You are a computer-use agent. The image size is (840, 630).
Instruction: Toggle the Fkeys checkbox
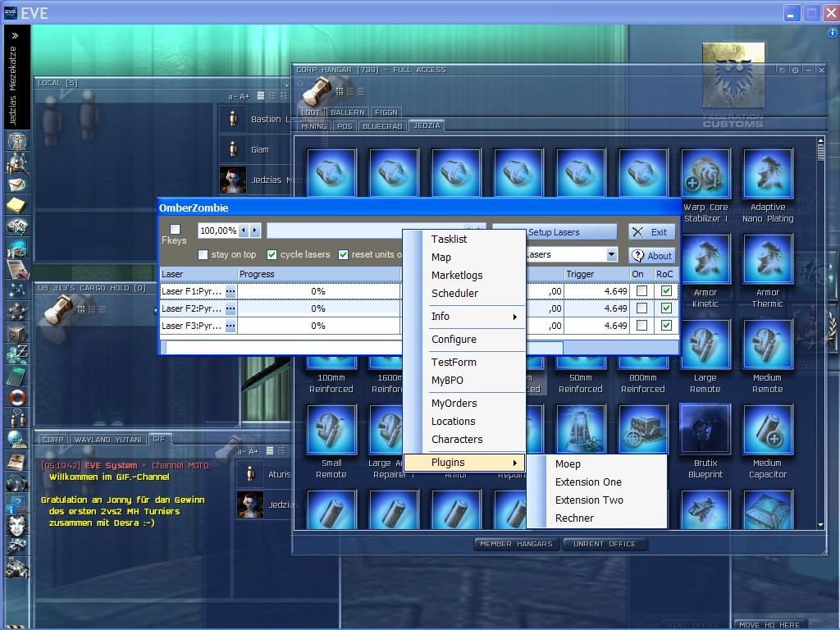(x=175, y=230)
